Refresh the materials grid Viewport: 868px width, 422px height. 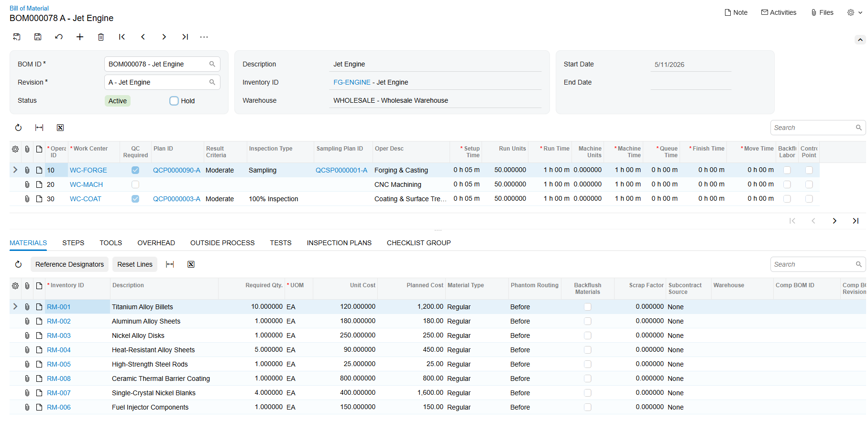click(x=18, y=264)
